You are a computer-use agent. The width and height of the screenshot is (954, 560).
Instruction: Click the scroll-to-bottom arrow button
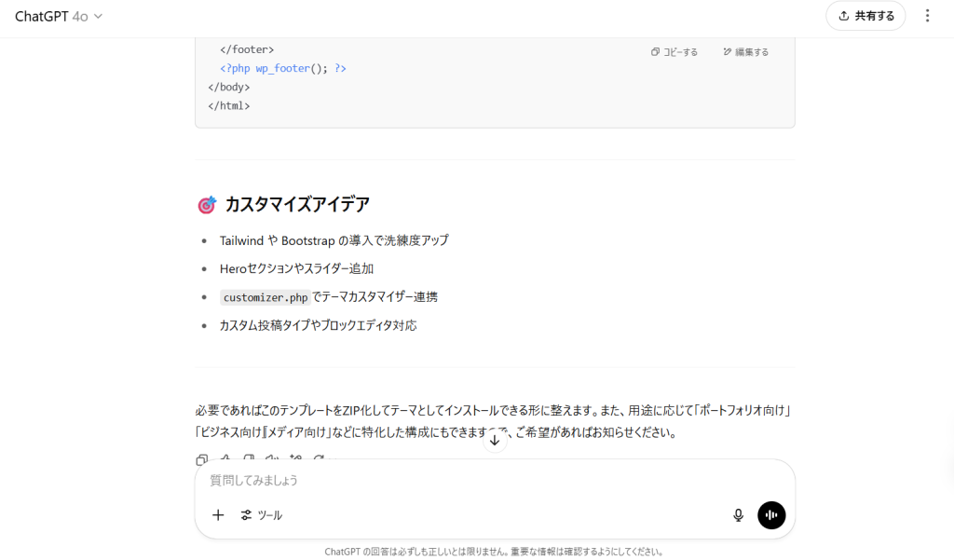(x=496, y=441)
